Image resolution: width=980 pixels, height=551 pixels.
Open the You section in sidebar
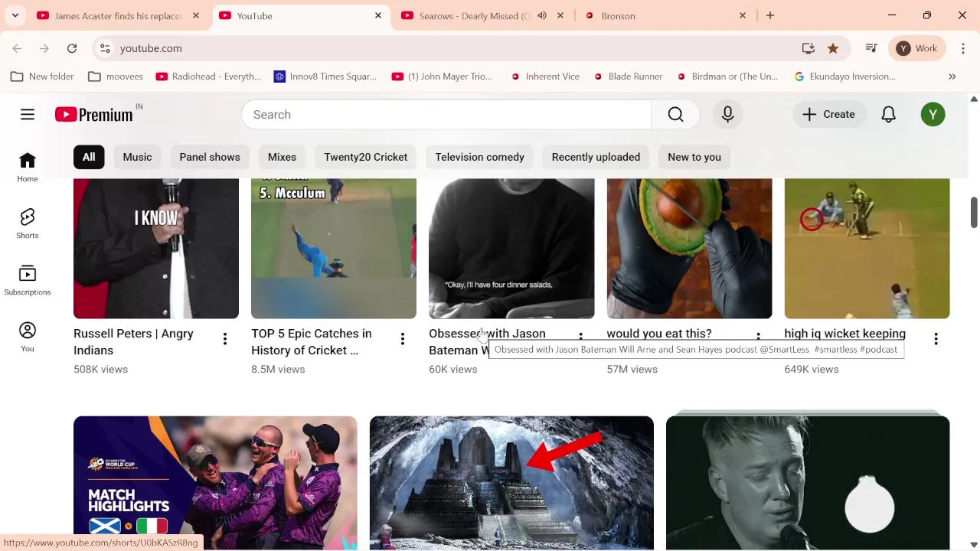pos(28,337)
